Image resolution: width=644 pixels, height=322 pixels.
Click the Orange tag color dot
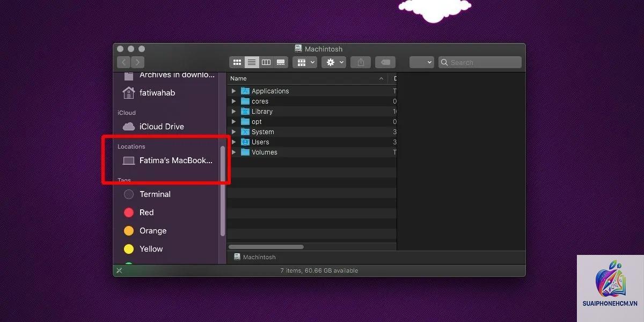(129, 231)
